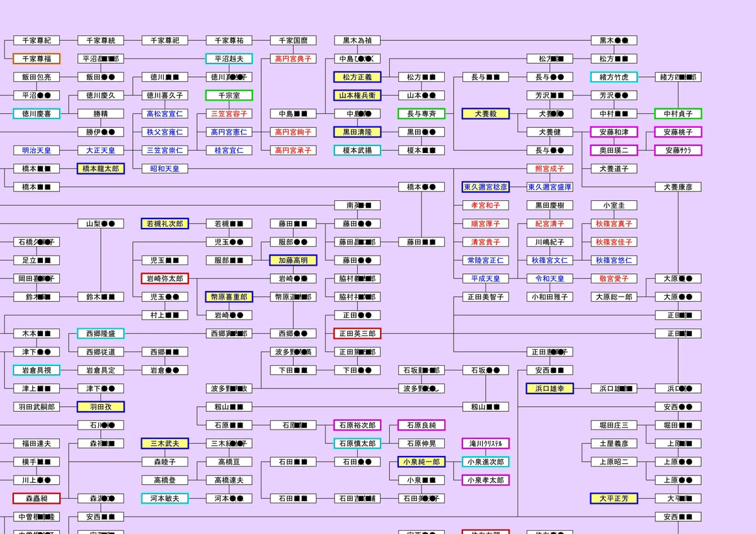Click the 岩倉具視 node
This screenshot has height=534, width=756.
pos(37,370)
